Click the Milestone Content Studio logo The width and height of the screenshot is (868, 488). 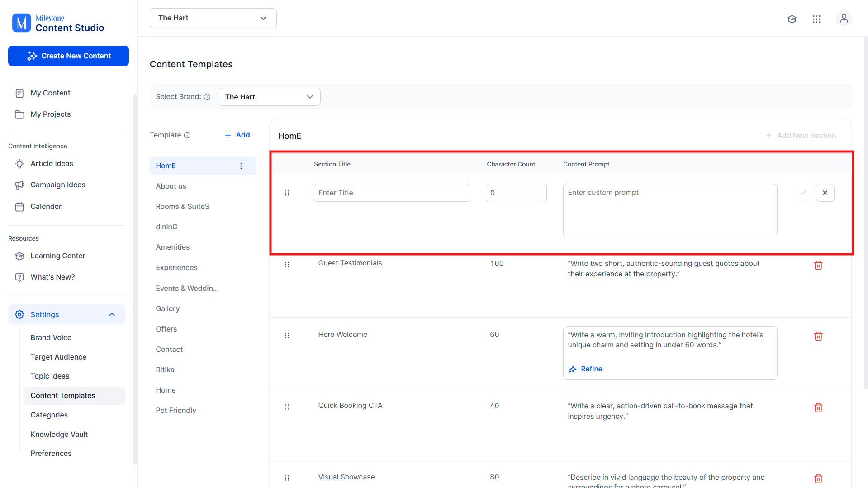[58, 23]
